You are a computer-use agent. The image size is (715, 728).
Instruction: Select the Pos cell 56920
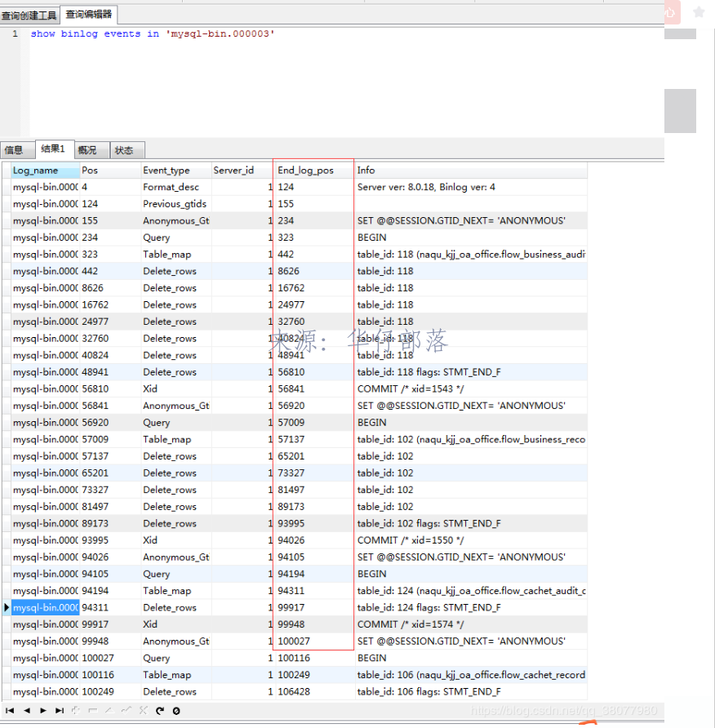(x=110, y=423)
